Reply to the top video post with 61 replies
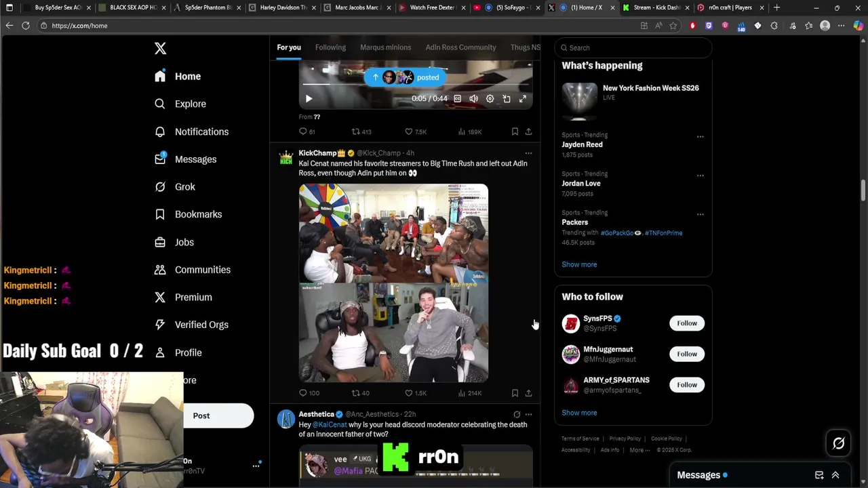868x488 pixels. tap(307, 131)
